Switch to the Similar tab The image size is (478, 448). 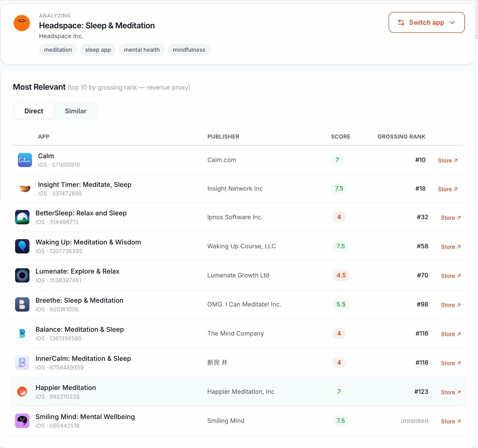tap(76, 111)
